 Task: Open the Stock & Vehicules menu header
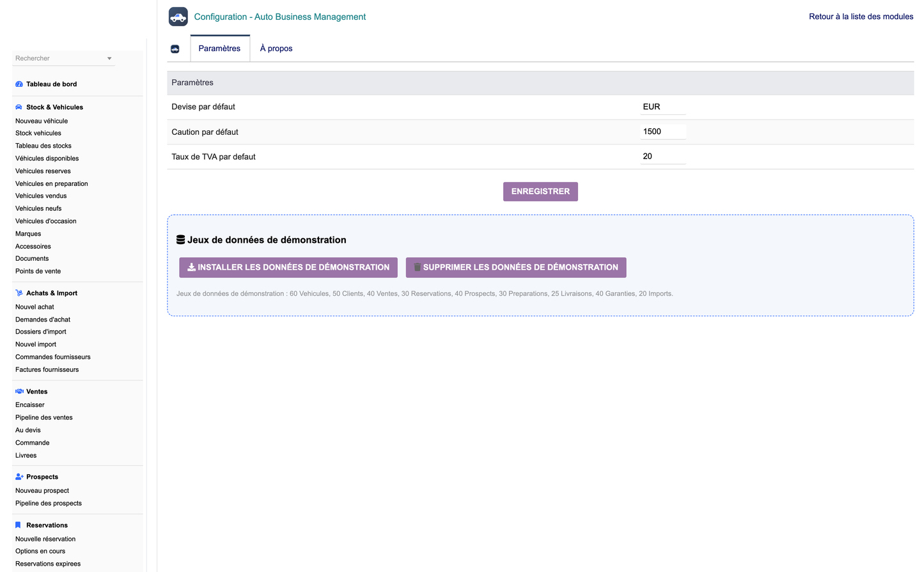pos(54,107)
